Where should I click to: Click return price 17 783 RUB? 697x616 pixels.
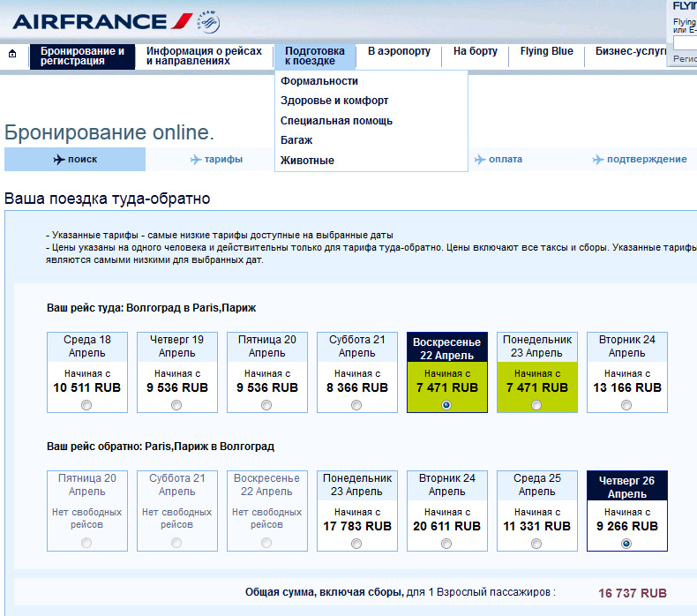click(x=357, y=526)
